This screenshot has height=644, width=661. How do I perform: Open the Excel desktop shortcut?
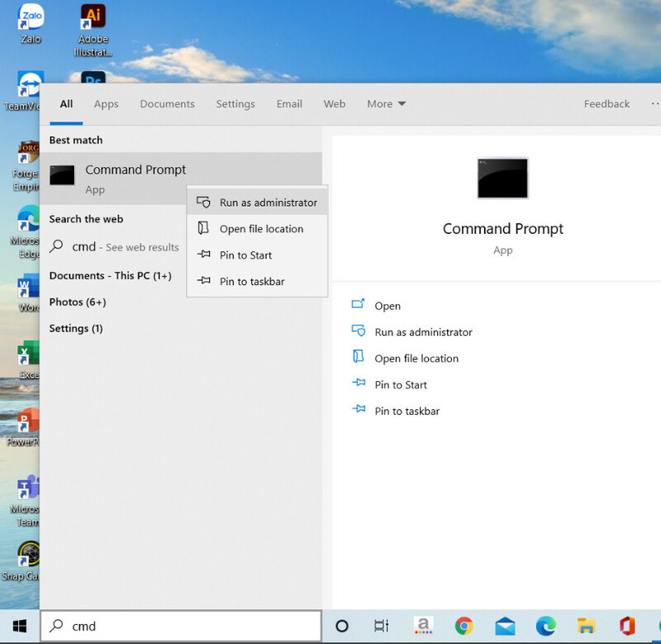click(x=28, y=360)
